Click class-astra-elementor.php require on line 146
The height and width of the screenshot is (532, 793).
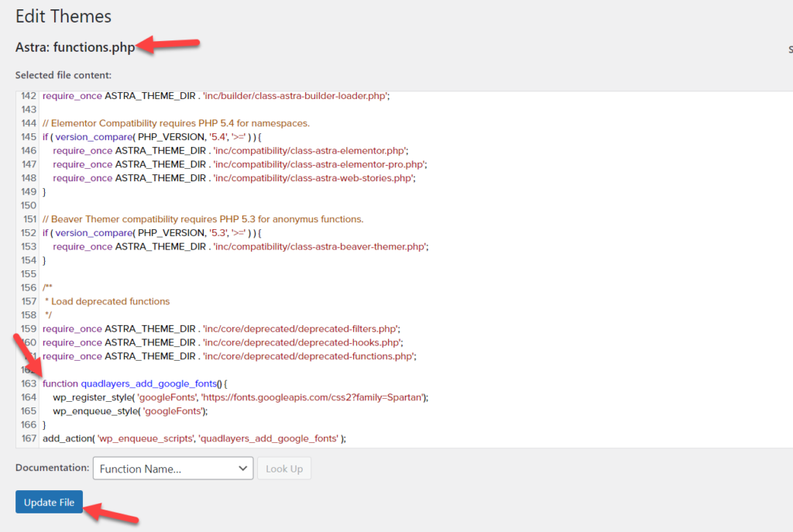231,150
